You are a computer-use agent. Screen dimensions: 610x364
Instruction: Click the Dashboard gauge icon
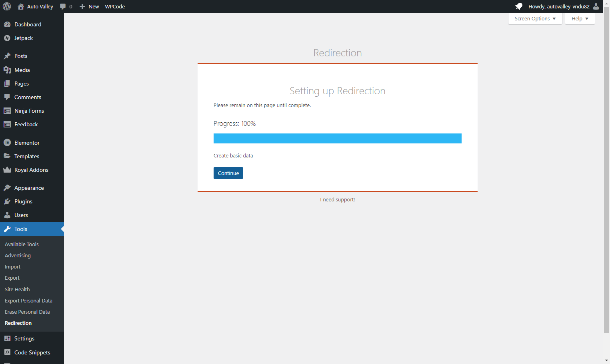tap(7, 24)
